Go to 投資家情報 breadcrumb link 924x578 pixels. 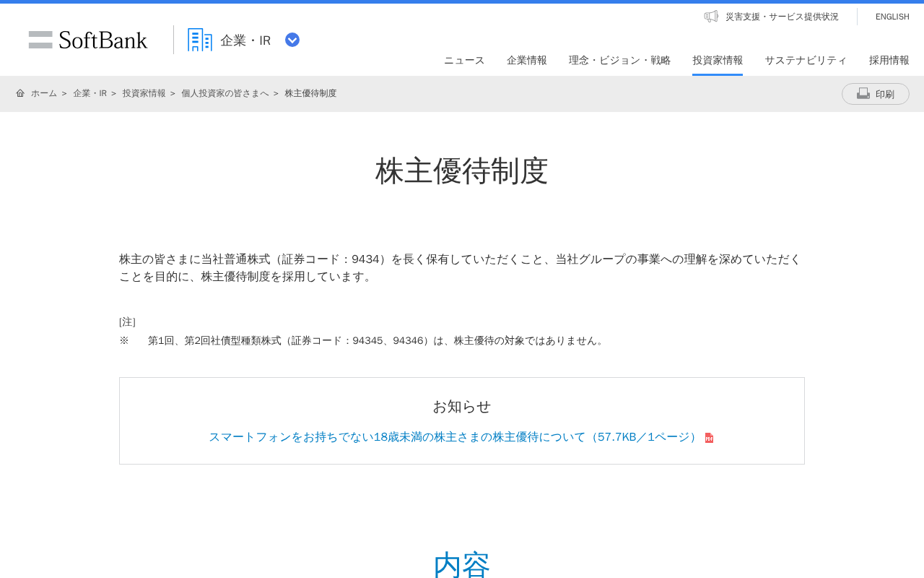[x=144, y=93]
